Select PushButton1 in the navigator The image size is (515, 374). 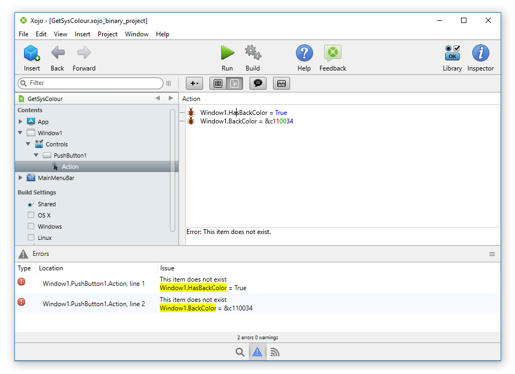pyautogui.click(x=70, y=155)
